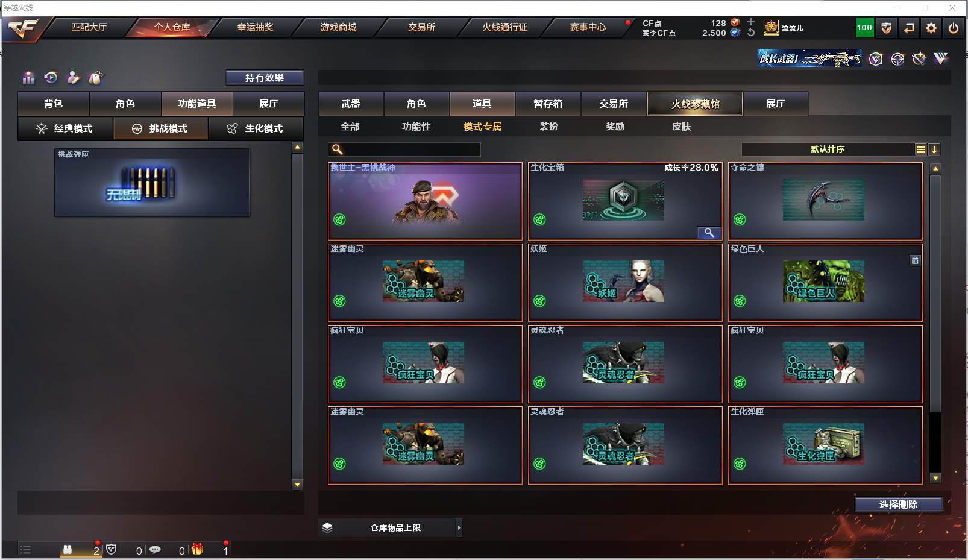Open the 默认排序 sort dropdown
Screen dimensions: 968x560
click(828, 149)
